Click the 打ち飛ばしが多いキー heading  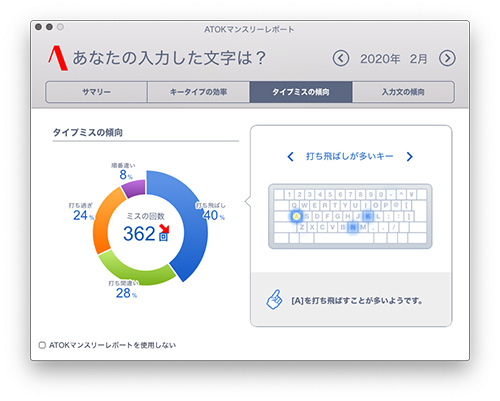coord(350,156)
